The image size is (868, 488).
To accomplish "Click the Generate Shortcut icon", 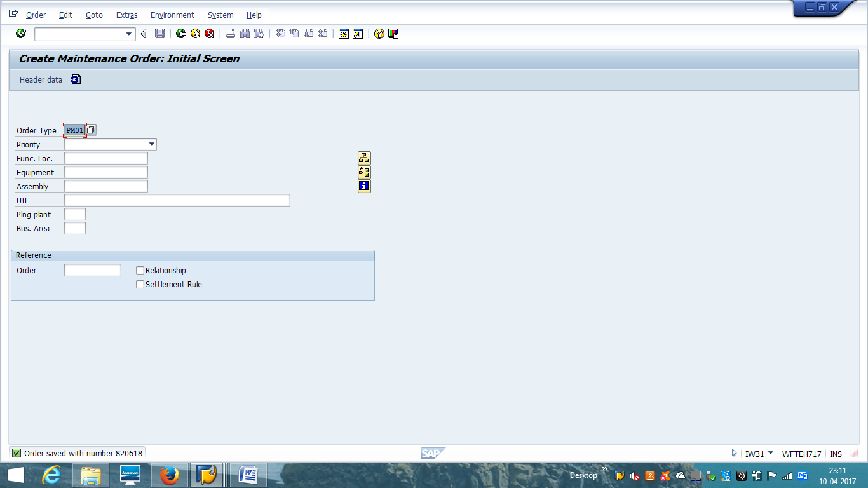I will pyautogui.click(x=358, y=34).
